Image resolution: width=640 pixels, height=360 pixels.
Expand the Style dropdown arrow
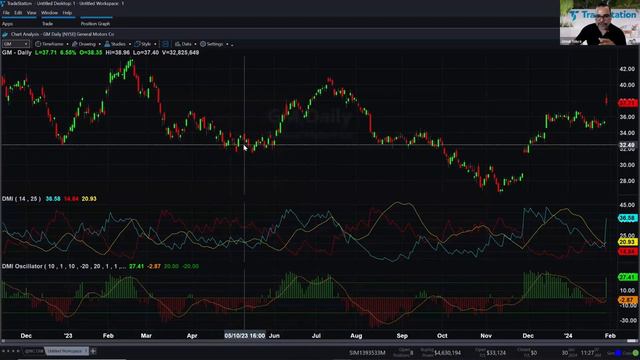click(155, 44)
